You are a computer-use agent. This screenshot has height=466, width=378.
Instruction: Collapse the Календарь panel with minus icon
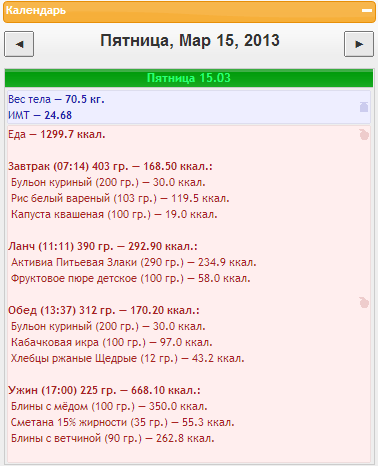point(367,11)
